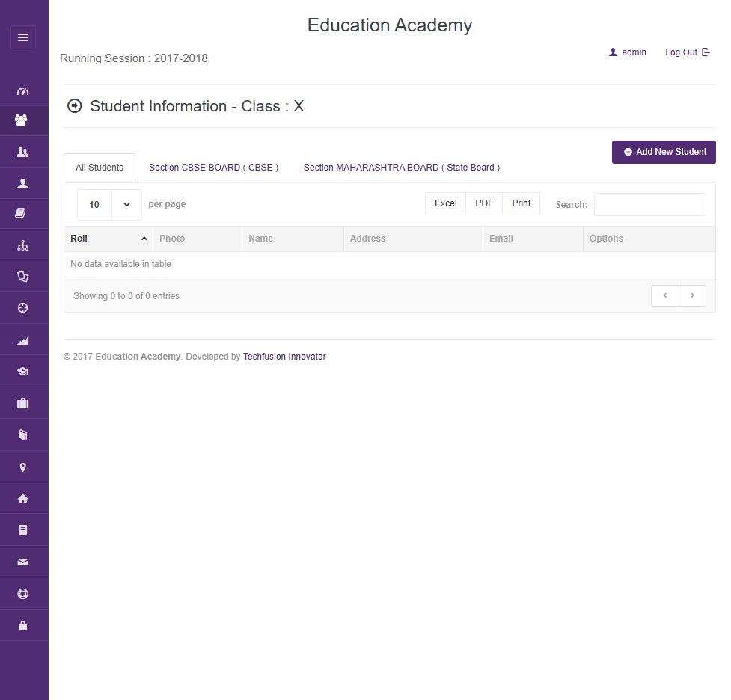This screenshot has width=731, height=700.
Task: Click Add New Student button
Action: [664, 152]
